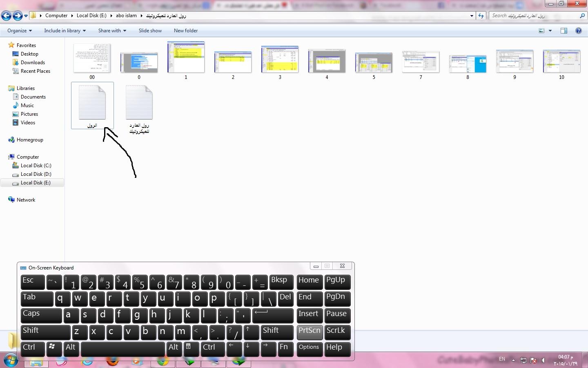The height and width of the screenshot is (368, 588).
Task: Click the Enter key on On-Screen Keyboard
Action: pos(273,316)
